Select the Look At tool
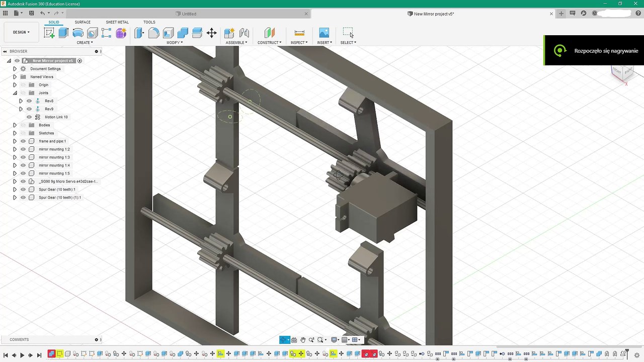644x362 pixels. (x=294, y=340)
